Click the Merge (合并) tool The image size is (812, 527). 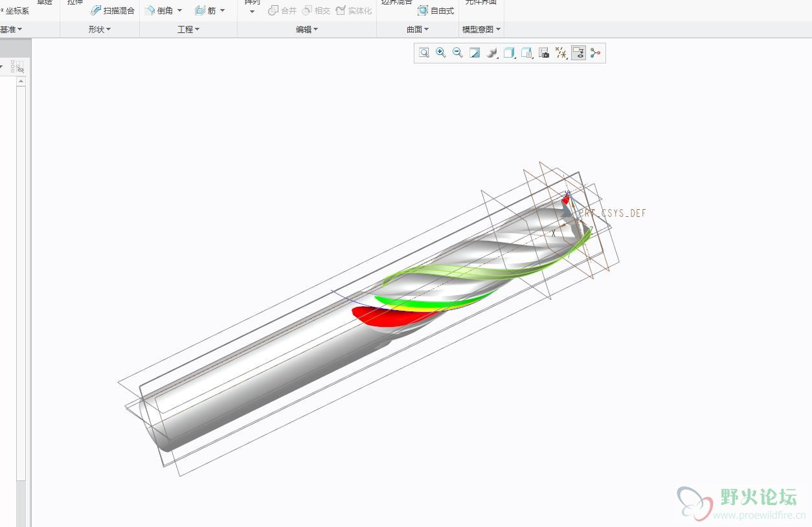282,10
